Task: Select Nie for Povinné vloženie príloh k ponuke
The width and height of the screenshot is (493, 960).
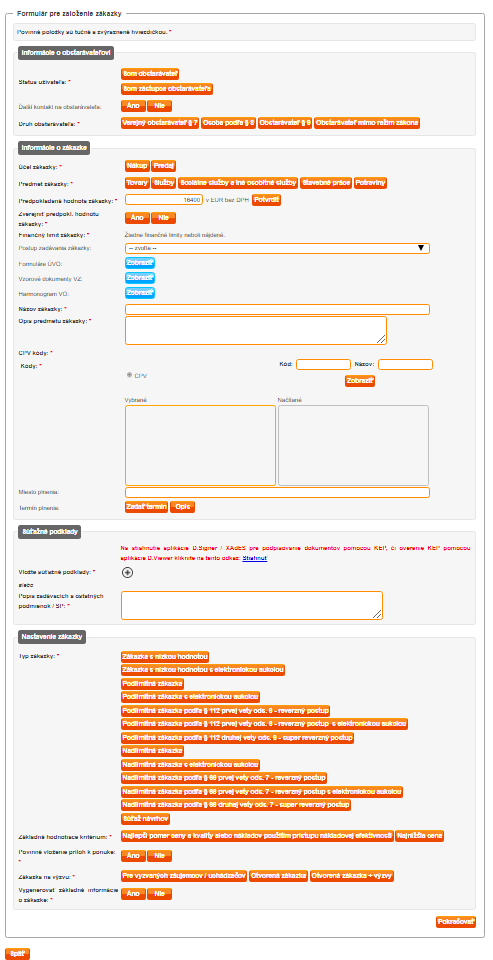Action: pos(159,857)
